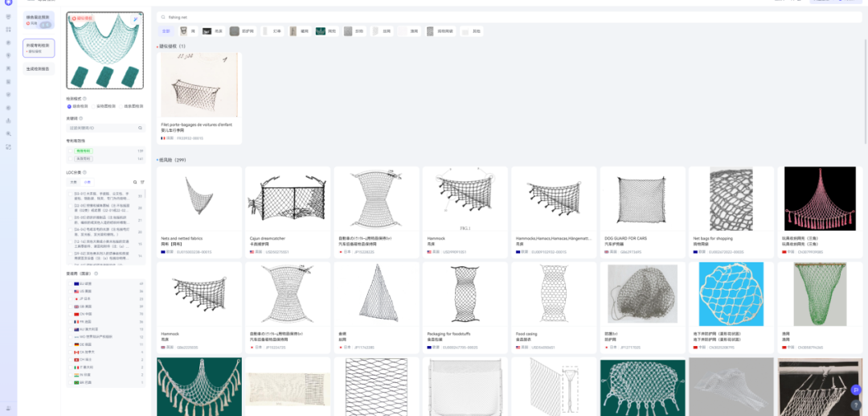Check the 失效专利 checkbox
868x416 pixels.
[70, 159]
